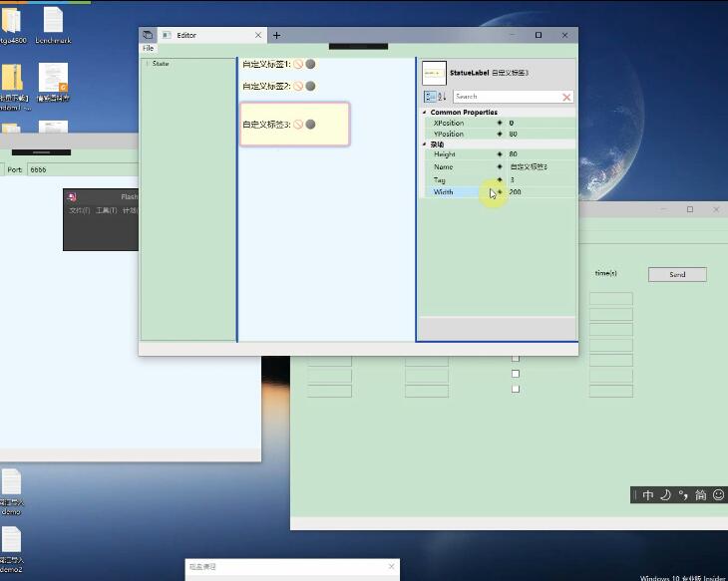The width and height of the screenshot is (728, 581).
Task: Click gray status circle of 自定义标签1
Action: pos(310,64)
